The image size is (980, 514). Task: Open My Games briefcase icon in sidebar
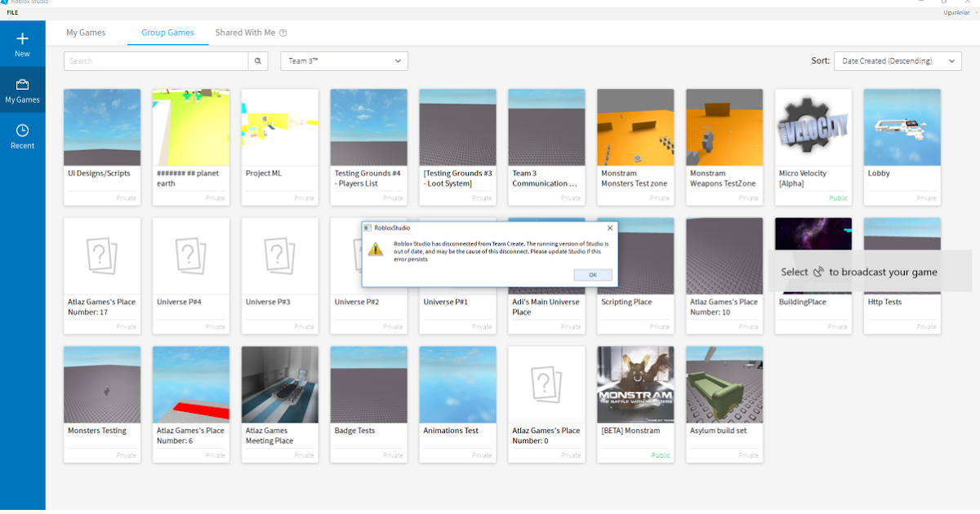[22, 84]
